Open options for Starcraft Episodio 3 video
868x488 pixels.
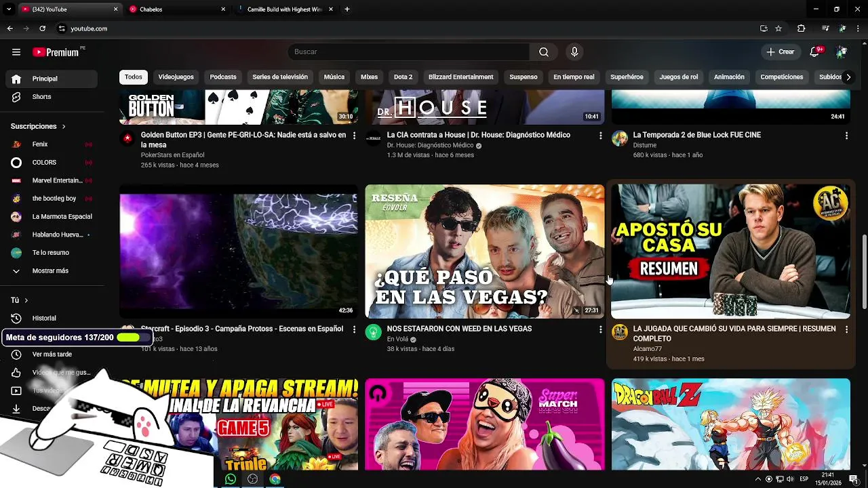(354, 329)
